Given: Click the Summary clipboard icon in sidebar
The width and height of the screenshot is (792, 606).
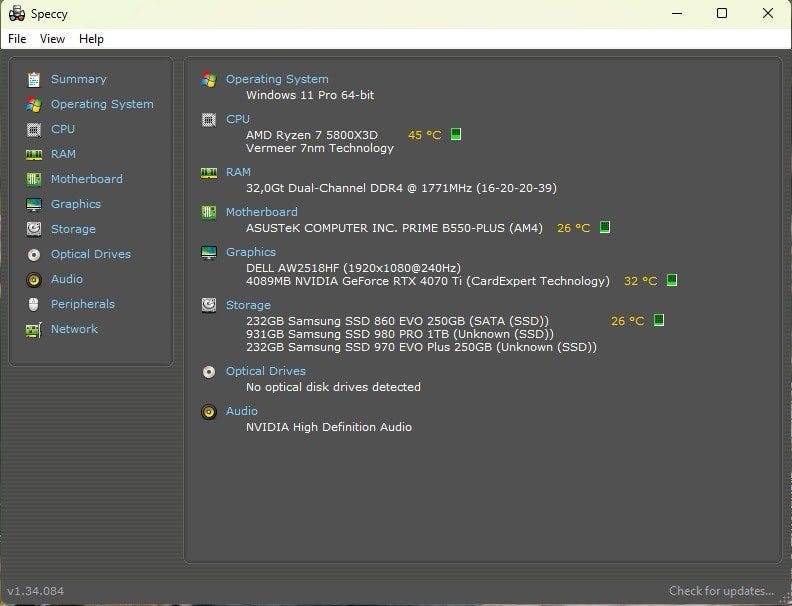Looking at the screenshot, I should pos(34,79).
